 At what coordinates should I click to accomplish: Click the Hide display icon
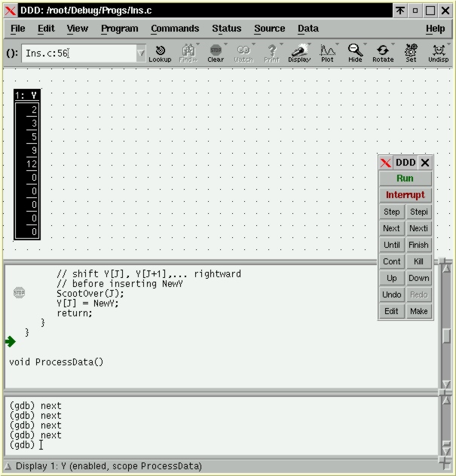point(355,53)
